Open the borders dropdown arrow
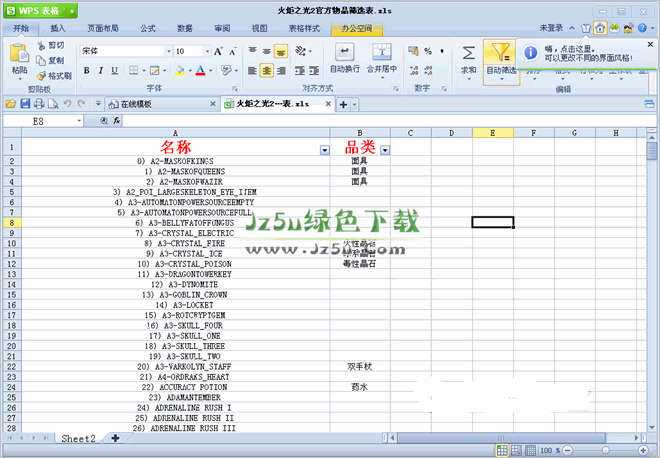660x458 pixels. pyautogui.click(x=144, y=70)
